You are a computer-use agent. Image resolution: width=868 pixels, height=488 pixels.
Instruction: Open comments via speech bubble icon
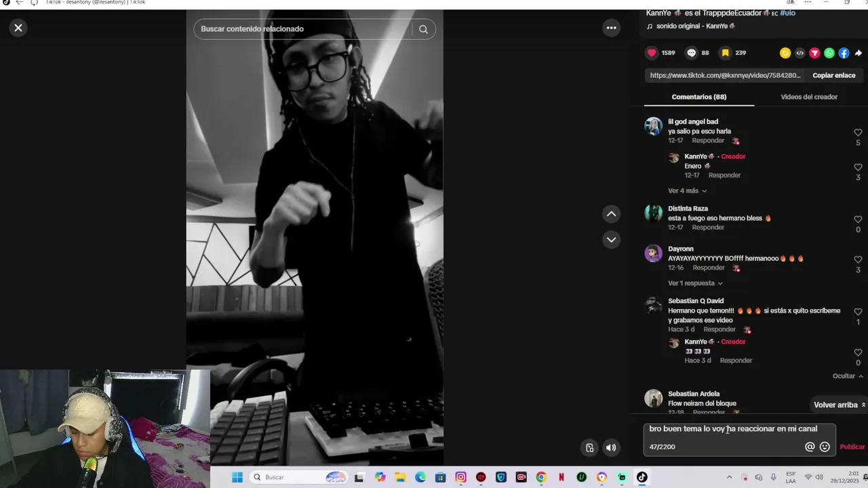[691, 53]
